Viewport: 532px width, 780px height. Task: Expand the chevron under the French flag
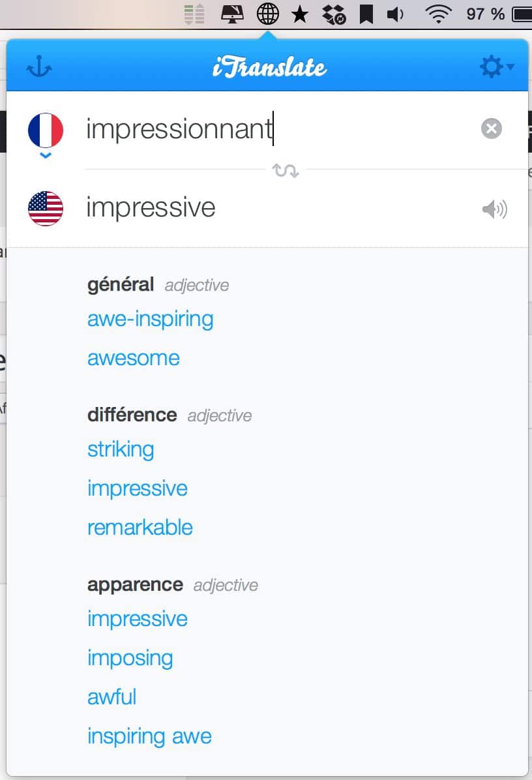click(x=46, y=156)
